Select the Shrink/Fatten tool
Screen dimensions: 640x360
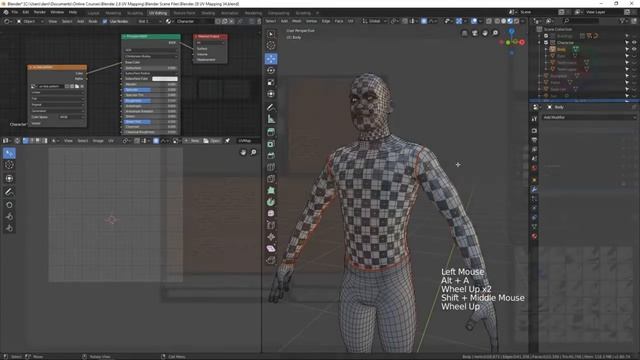click(x=271, y=237)
